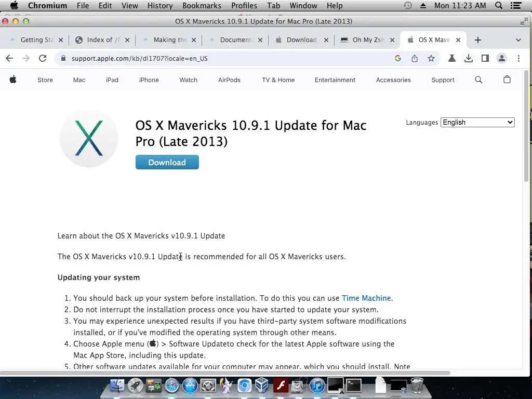The width and height of the screenshot is (532, 399).
Task: Open the Support link in Apple nav
Action: (443, 80)
